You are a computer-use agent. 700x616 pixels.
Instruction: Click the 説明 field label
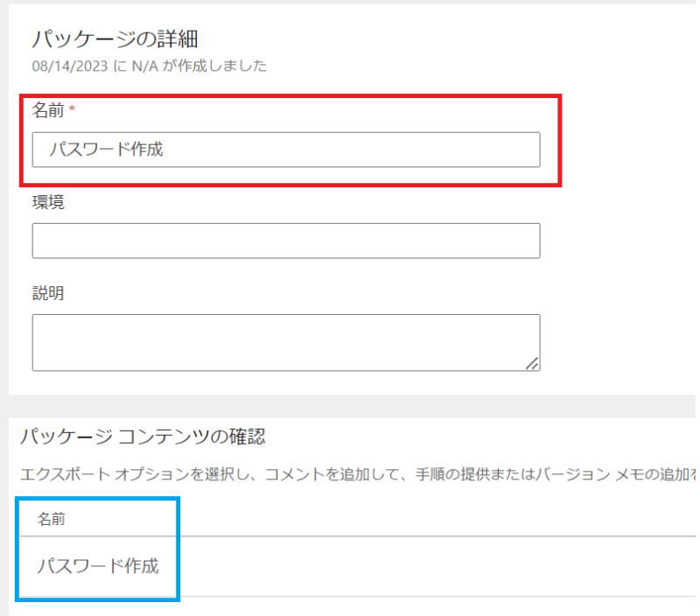pos(48,294)
